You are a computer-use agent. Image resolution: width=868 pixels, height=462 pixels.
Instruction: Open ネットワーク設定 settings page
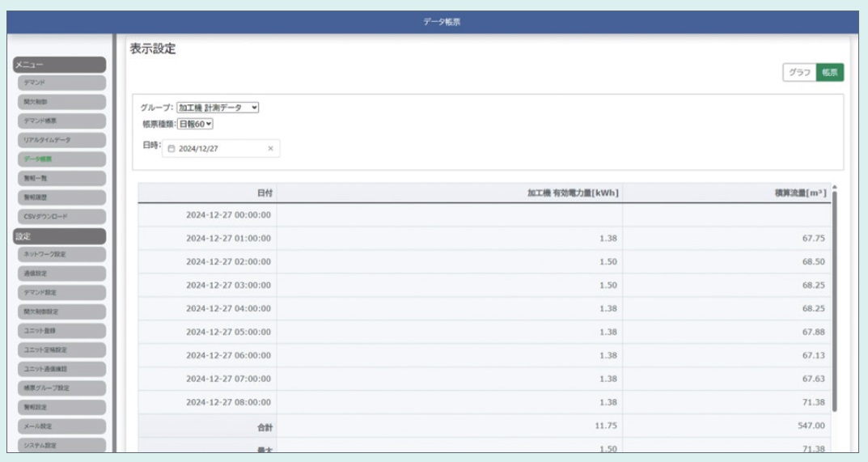(x=61, y=254)
